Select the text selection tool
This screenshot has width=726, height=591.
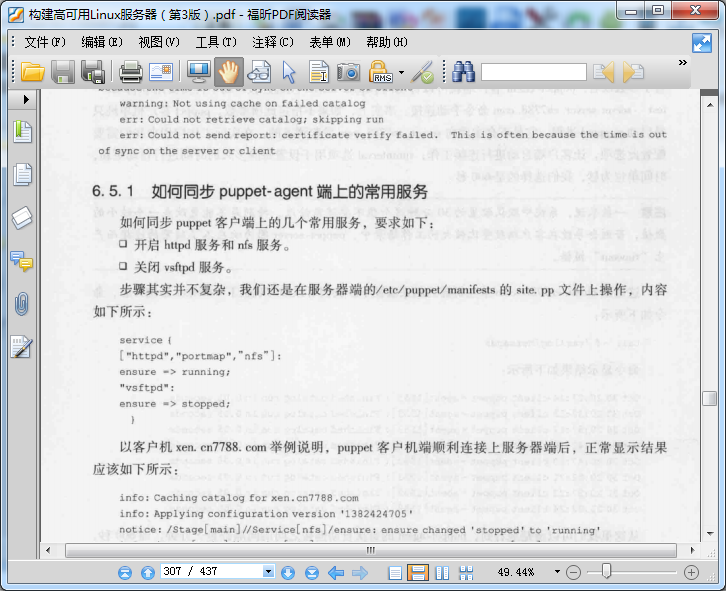coord(319,72)
